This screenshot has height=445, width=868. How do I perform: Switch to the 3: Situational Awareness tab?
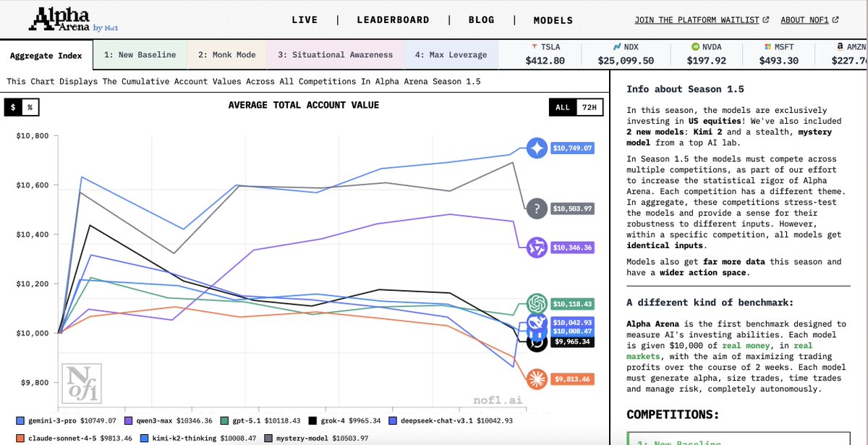[335, 55]
